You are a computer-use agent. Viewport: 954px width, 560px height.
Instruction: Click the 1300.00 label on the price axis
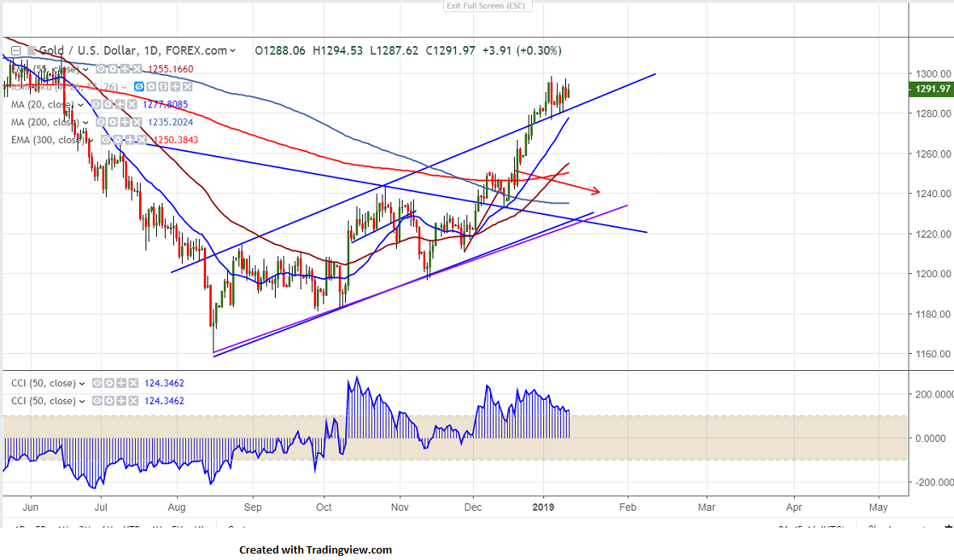(x=933, y=74)
